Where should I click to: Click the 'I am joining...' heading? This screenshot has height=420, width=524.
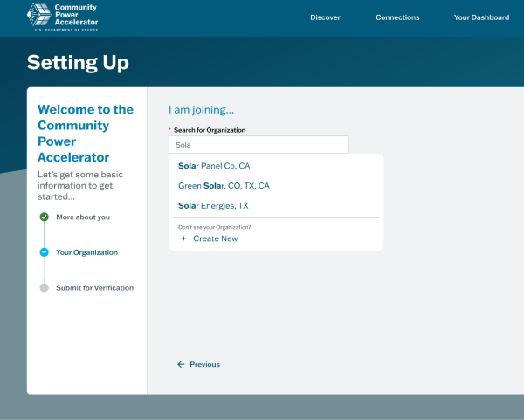pyautogui.click(x=201, y=110)
